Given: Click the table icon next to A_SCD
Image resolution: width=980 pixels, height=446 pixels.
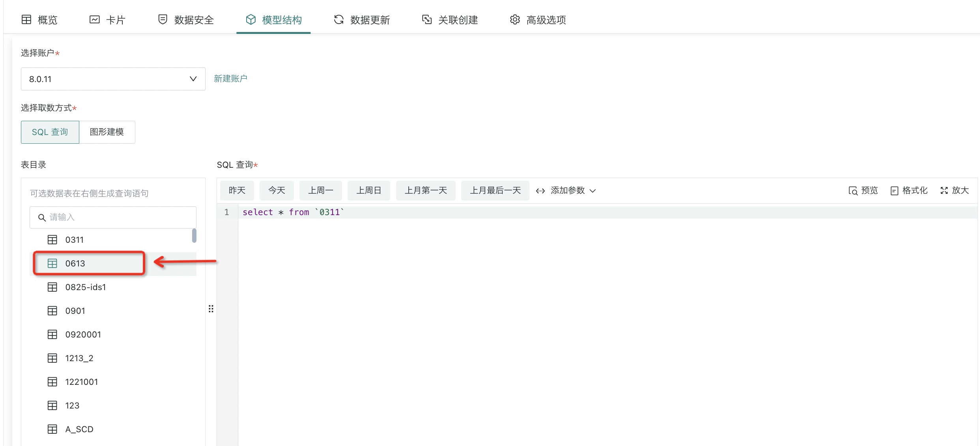Looking at the screenshot, I should tap(52, 429).
